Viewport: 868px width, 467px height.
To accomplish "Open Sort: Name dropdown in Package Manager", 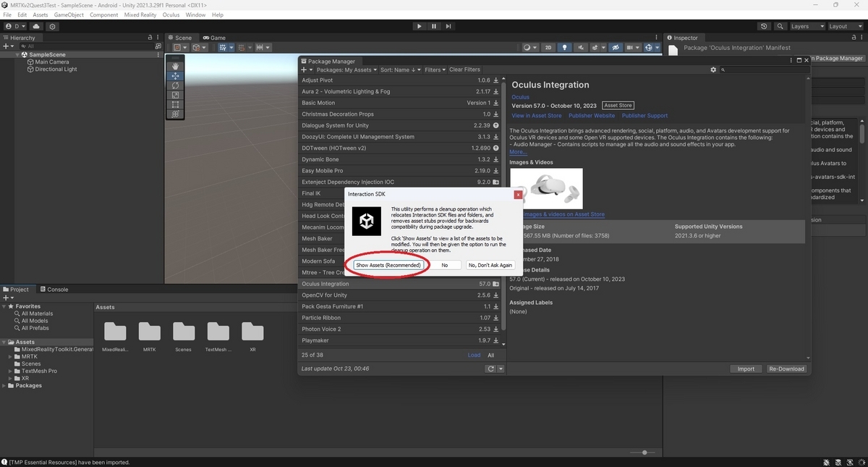I will point(401,70).
